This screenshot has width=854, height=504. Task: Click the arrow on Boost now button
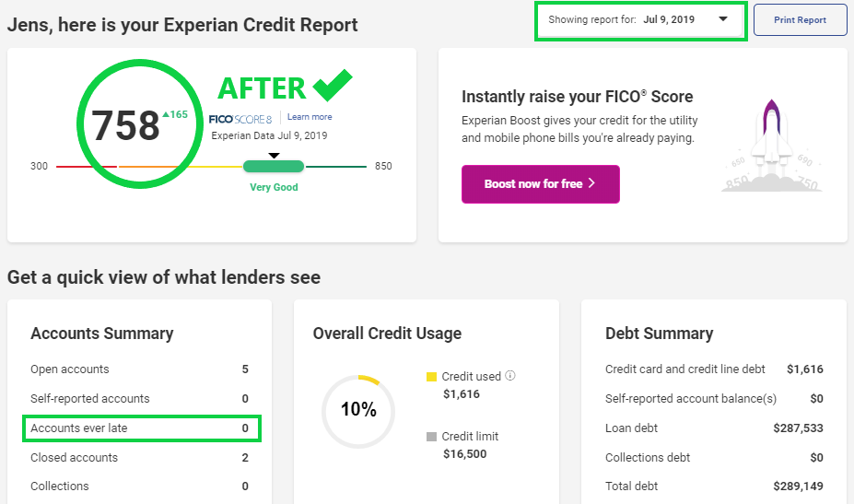tap(591, 183)
